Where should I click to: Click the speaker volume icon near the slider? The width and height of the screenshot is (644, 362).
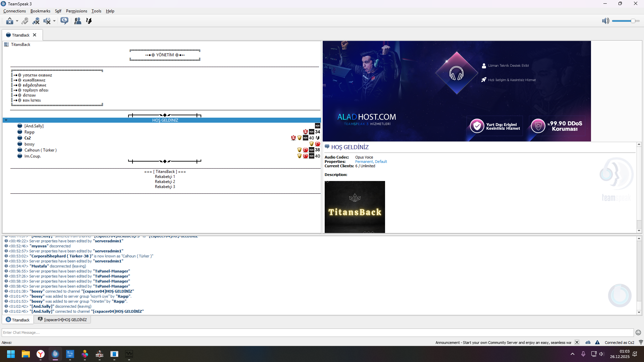[x=605, y=21]
